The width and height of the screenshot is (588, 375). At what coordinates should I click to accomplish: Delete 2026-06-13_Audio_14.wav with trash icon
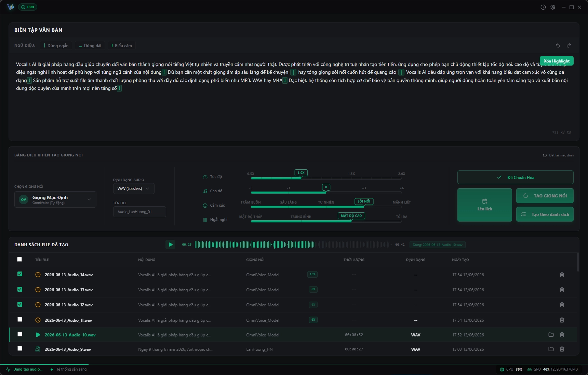coord(562,275)
